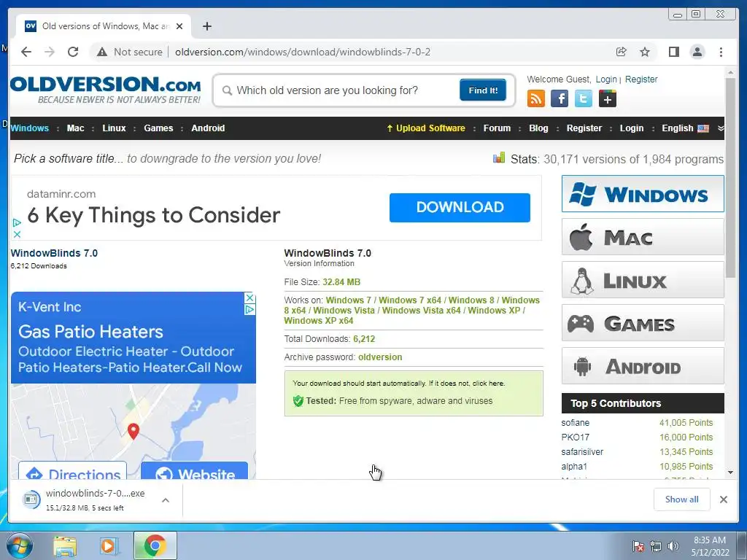This screenshot has width=747, height=560.
Task: Click the WindowBlinds 7.0 title link on left
Action: (x=54, y=253)
